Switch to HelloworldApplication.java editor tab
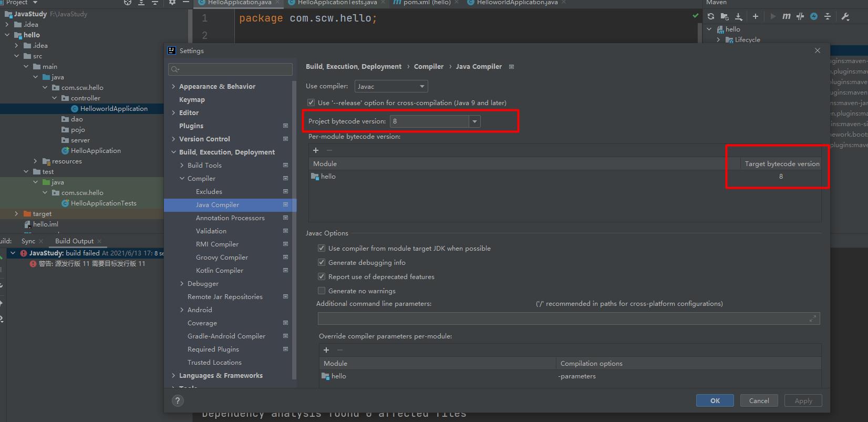The height and width of the screenshot is (422, 868). (x=516, y=3)
